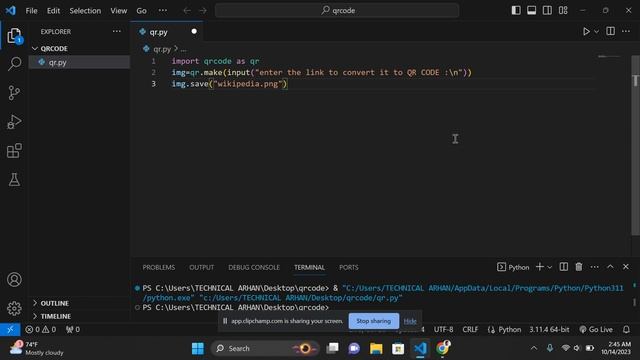Click the Stop sharing button

[x=373, y=321]
